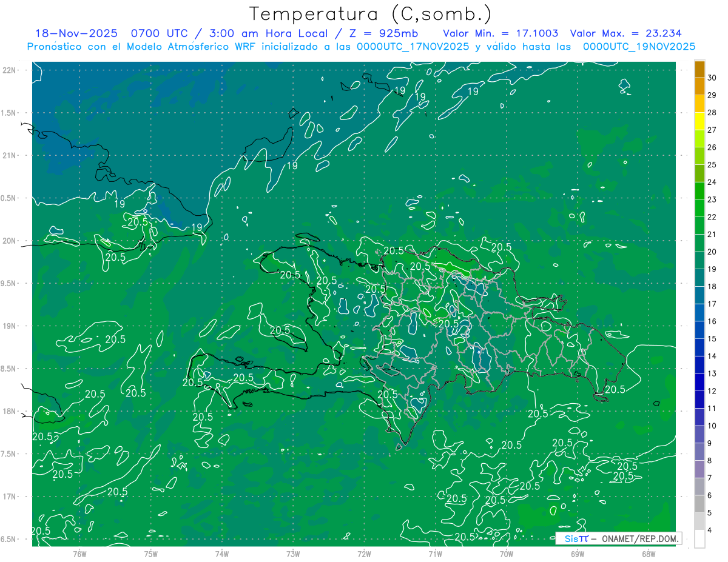
Task: Click the title 'Temperatura (C,somb.)'
Action: click(371, 14)
